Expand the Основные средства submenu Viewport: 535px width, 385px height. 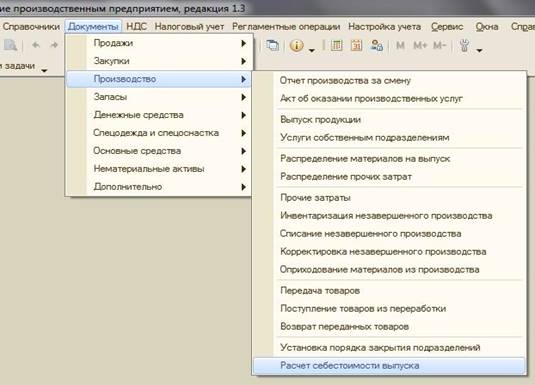pos(159,151)
